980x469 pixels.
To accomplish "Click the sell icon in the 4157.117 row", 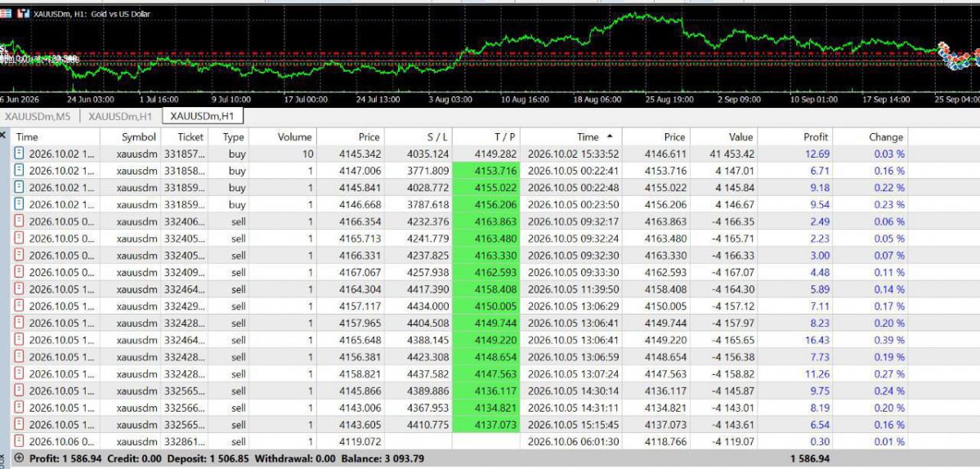I will tap(20, 306).
